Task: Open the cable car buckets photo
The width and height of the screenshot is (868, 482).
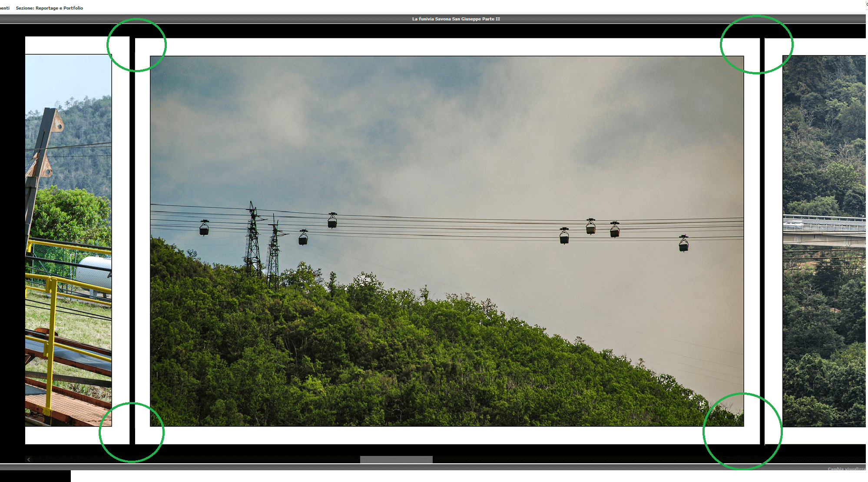Action: pos(447,241)
